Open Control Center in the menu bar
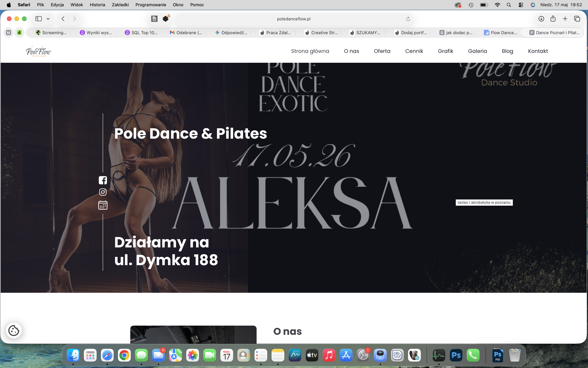This screenshot has height=368, width=588. click(521, 5)
